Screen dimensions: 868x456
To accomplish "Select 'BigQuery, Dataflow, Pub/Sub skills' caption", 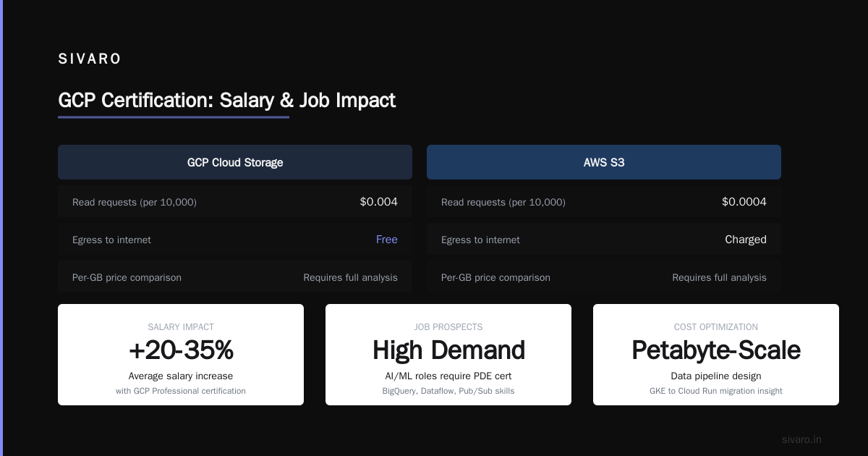I will coord(448,391).
